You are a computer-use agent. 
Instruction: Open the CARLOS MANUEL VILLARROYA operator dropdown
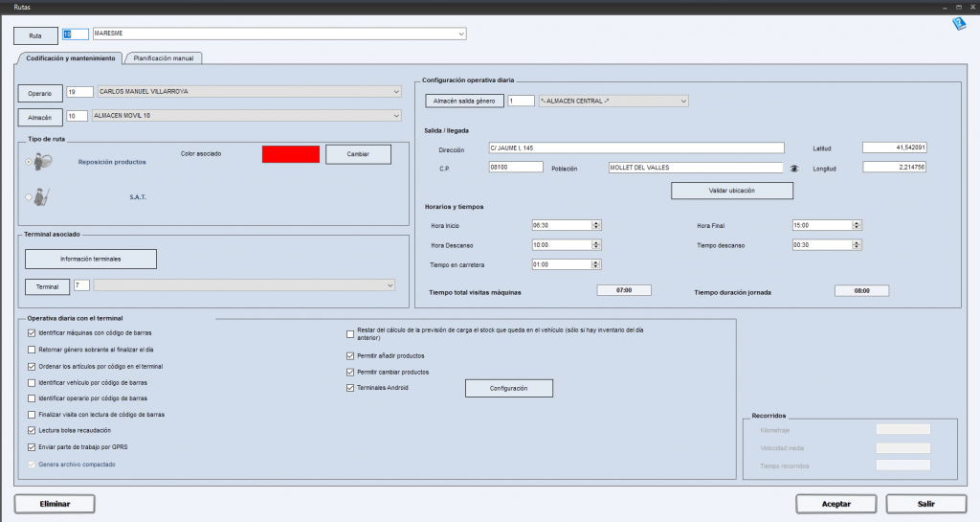(x=396, y=92)
